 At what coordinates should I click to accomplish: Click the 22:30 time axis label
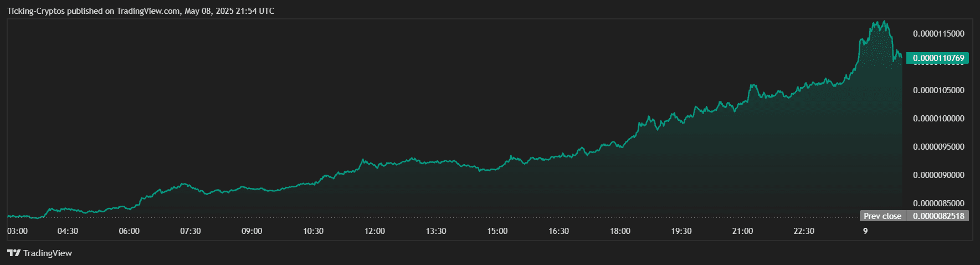[804, 231]
